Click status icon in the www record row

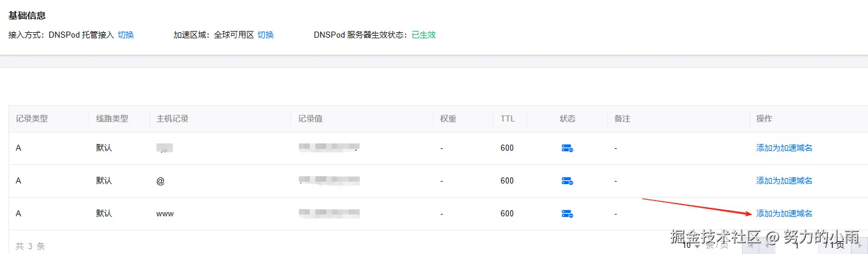567,214
